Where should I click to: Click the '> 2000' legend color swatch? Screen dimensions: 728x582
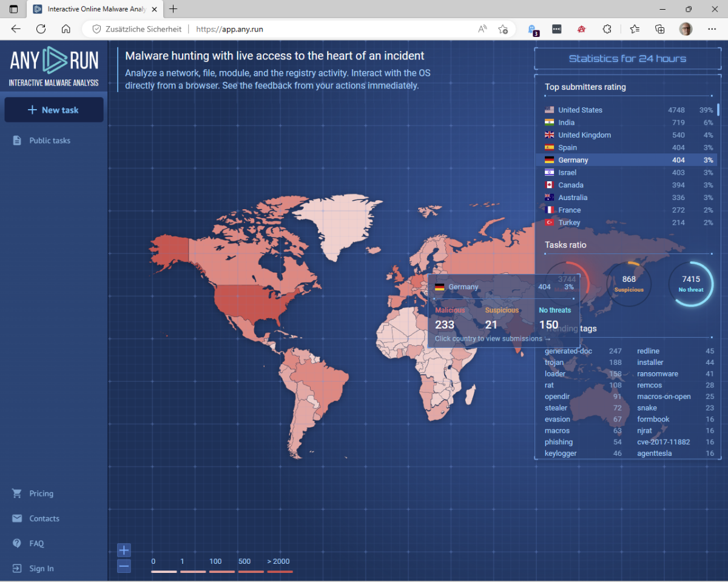tap(280, 572)
